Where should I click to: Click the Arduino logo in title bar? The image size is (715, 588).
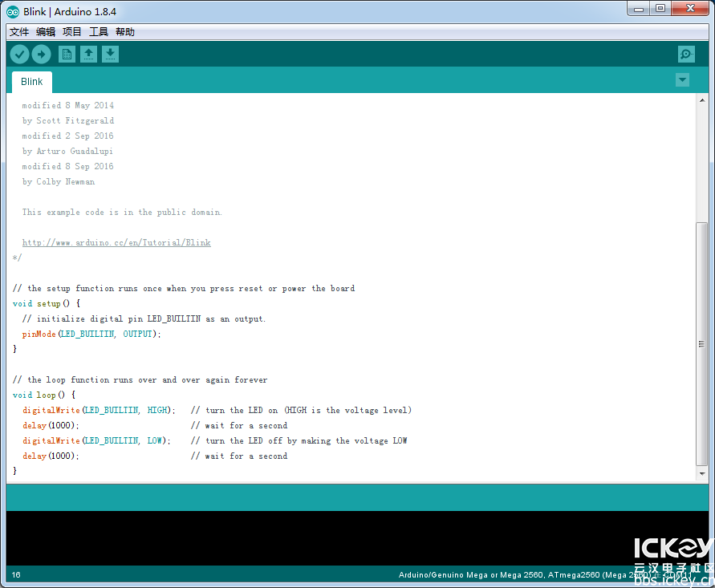click(x=13, y=12)
